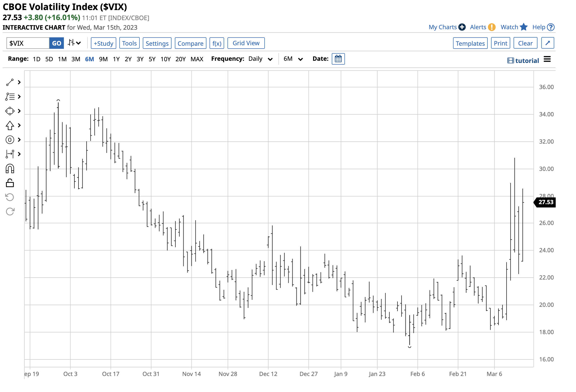576x392 pixels.
Task: Expand the bar type chart style dropdown
Action: [74, 43]
